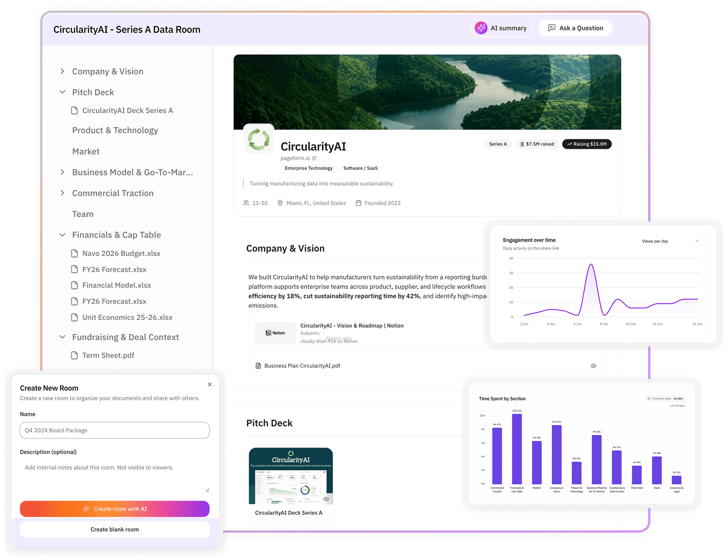Click the room Name input field
This screenshot has width=728, height=560.
pyautogui.click(x=115, y=430)
